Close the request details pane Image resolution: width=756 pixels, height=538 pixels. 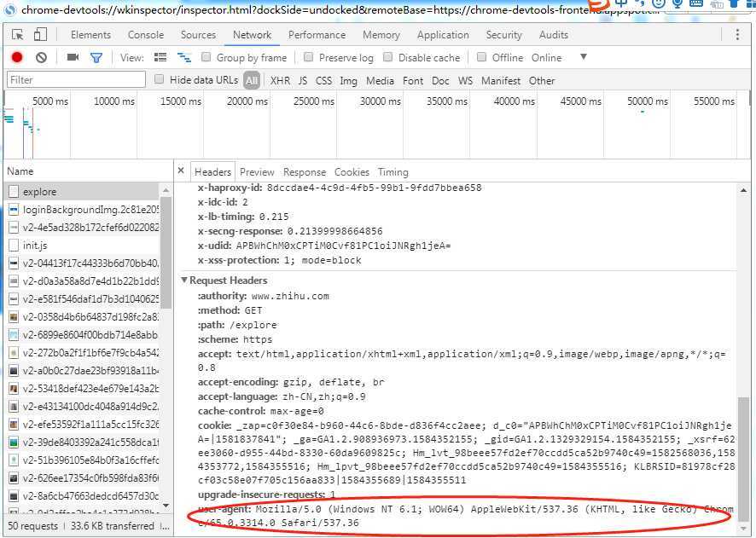click(x=181, y=171)
